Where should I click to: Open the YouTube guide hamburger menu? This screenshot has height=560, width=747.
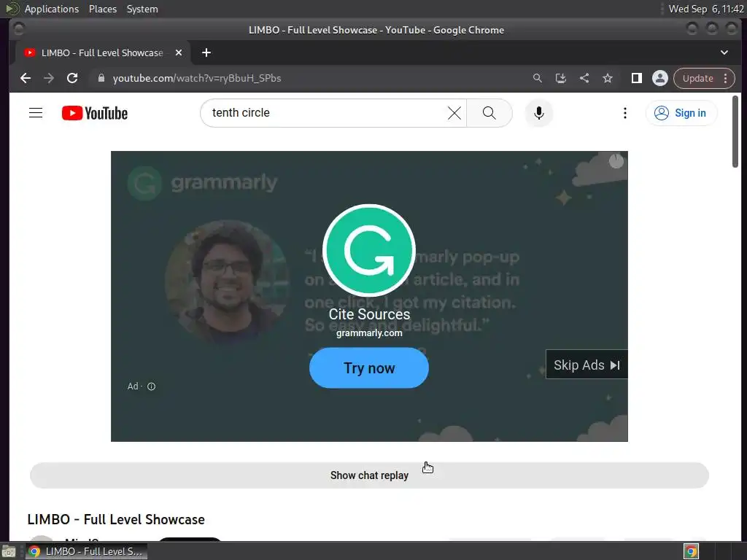36,113
